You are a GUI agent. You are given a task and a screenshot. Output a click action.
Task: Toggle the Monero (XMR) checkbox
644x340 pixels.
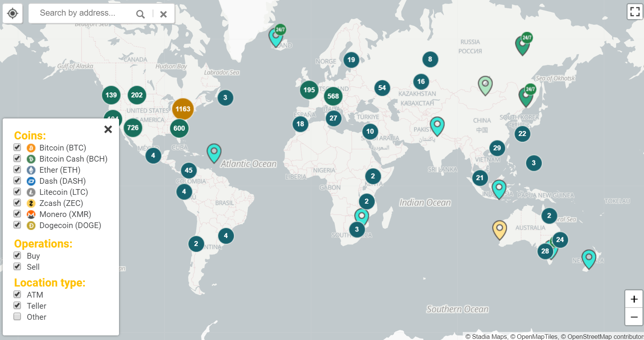[x=17, y=214]
